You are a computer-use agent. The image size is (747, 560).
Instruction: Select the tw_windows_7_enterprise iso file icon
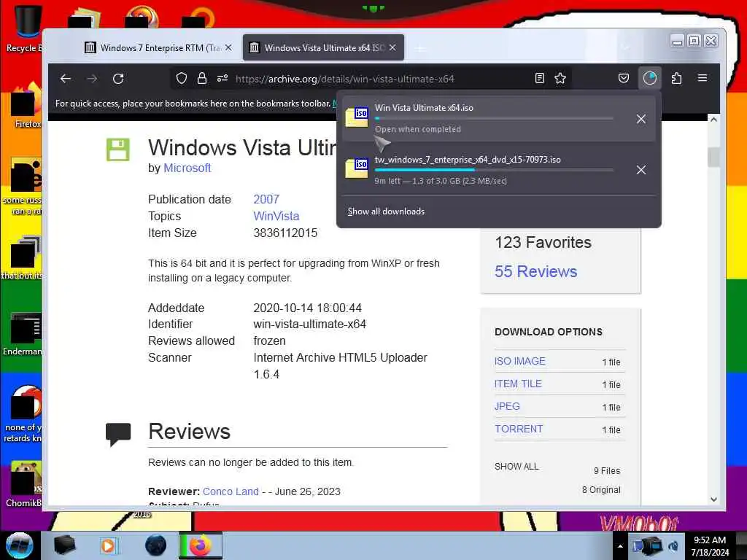point(357,168)
